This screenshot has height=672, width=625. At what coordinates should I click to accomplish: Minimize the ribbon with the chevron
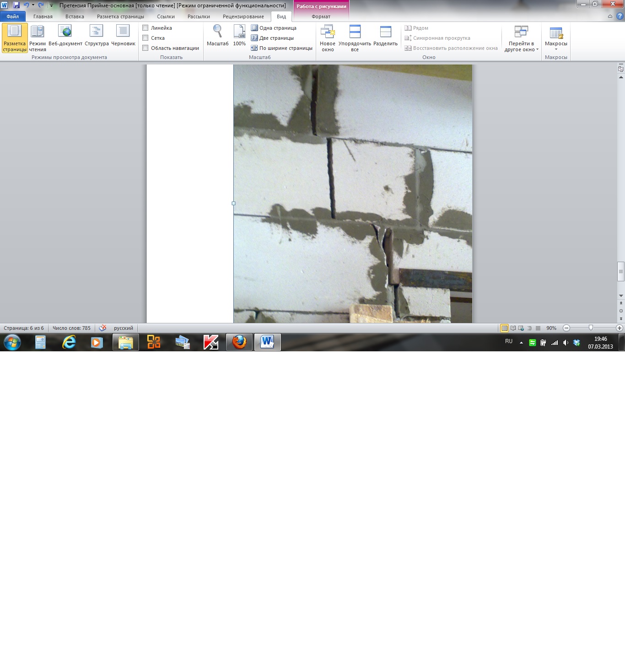[610, 16]
